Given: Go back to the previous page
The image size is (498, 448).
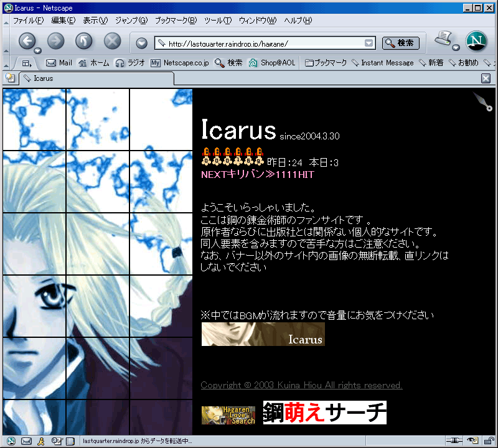Looking at the screenshot, I should [x=27, y=41].
